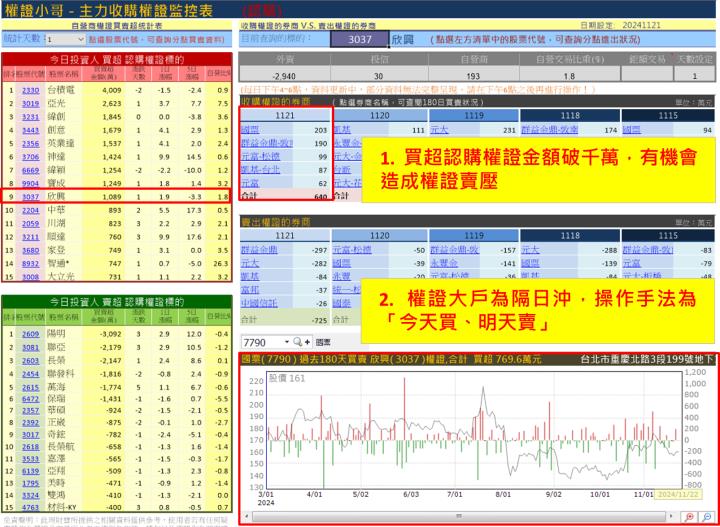Viewport: 720px width, 527px height.
Task: Click 元大 broker in 1118 sellers column
Action: [x=531, y=250]
